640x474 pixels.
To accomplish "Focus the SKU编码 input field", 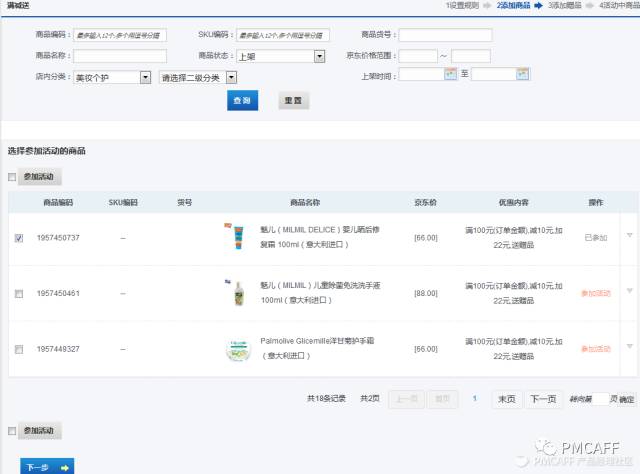I will coord(282,35).
